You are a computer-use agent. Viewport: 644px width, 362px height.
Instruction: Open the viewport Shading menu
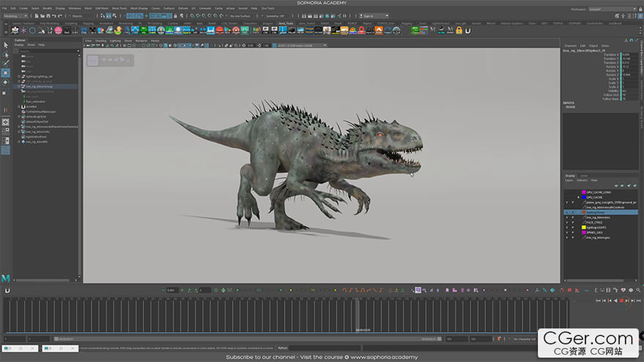tap(100, 40)
